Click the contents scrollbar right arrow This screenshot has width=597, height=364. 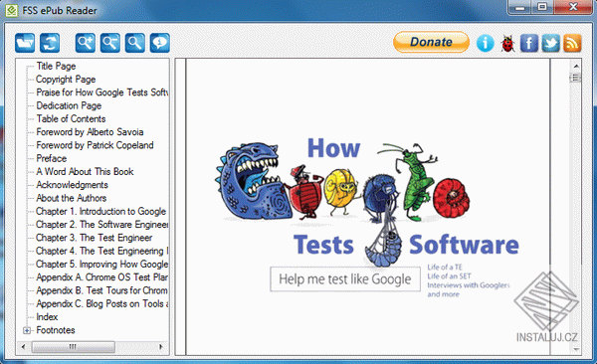click(160, 346)
